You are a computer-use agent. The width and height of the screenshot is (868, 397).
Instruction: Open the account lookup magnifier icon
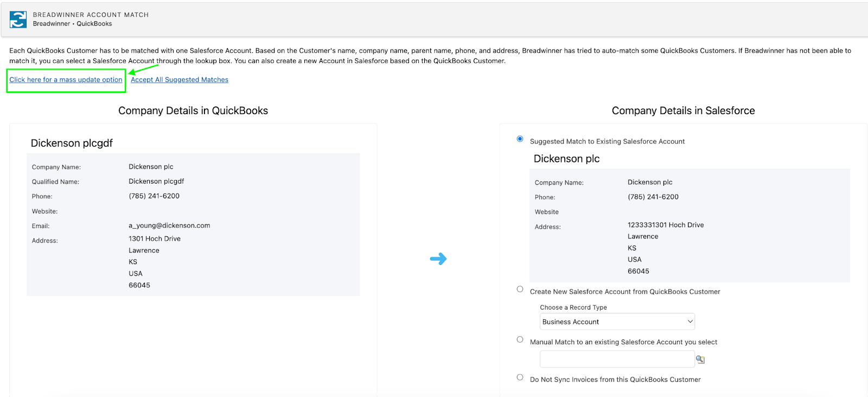(700, 360)
